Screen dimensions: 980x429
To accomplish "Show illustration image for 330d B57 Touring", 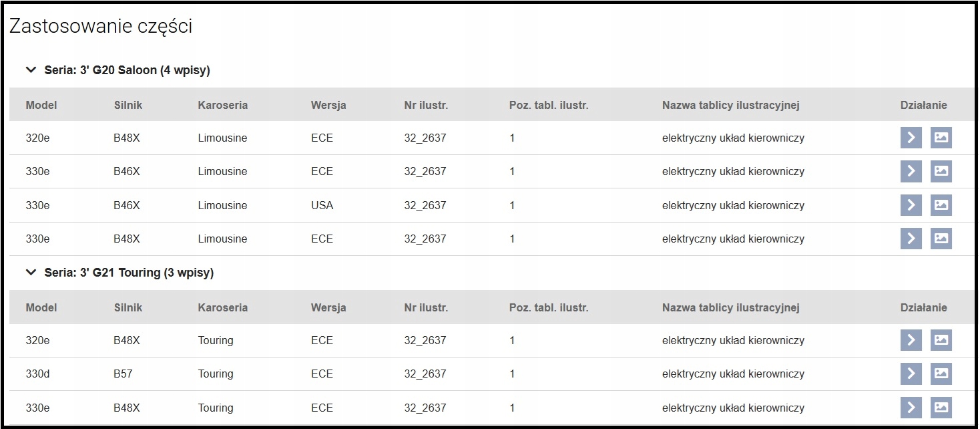I will coord(941,374).
